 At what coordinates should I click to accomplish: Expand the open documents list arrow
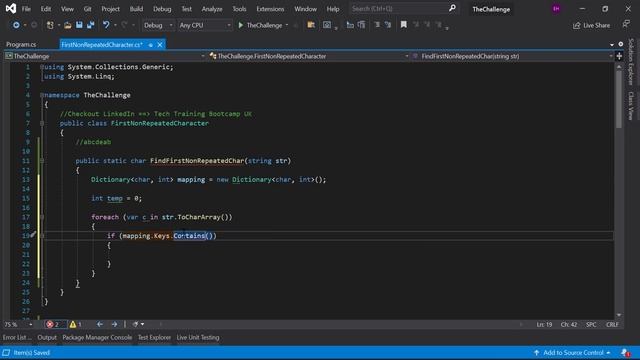[612, 44]
